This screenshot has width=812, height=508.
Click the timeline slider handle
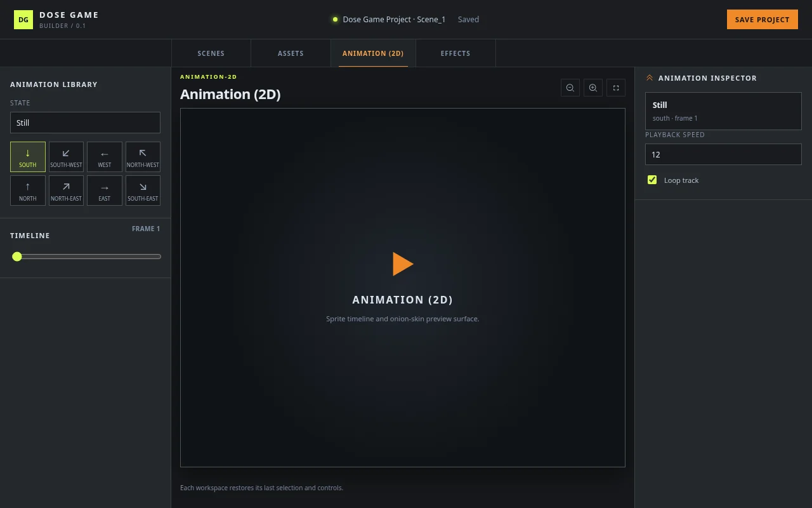pos(17,257)
